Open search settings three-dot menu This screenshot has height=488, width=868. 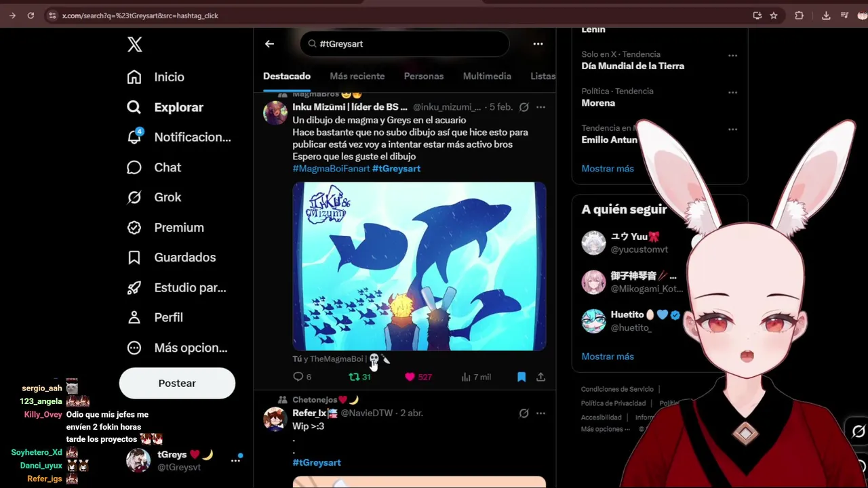pyautogui.click(x=538, y=43)
